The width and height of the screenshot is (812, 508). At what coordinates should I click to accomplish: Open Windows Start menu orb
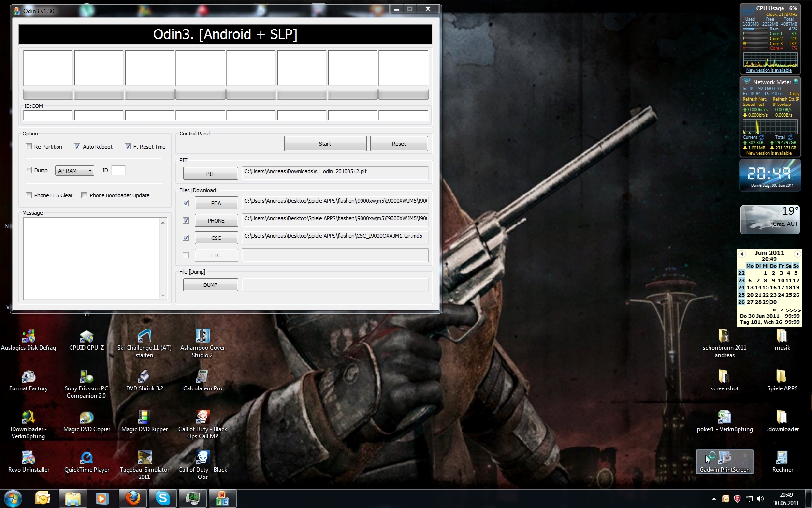click(x=13, y=498)
